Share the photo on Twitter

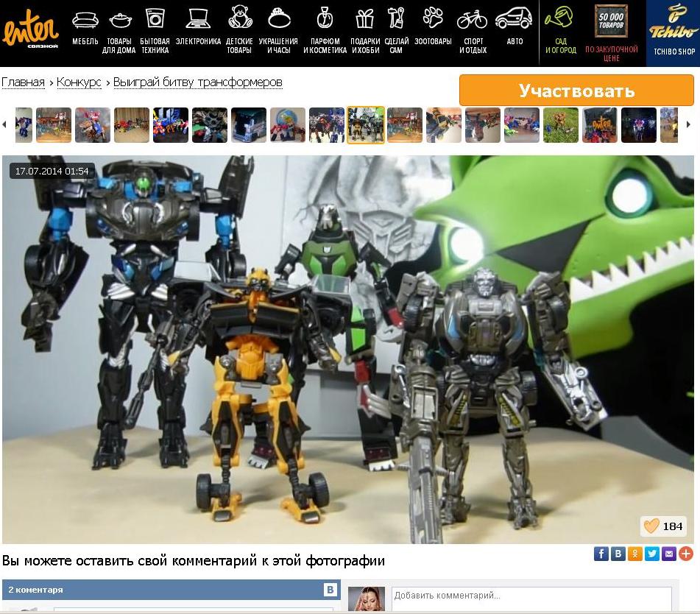click(x=651, y=554)
